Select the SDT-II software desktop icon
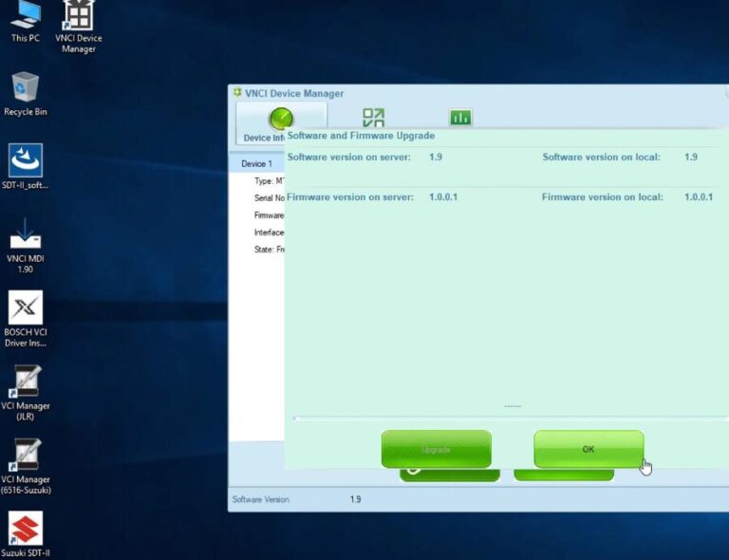Screen dimensions: 729x560 point(26,165)
